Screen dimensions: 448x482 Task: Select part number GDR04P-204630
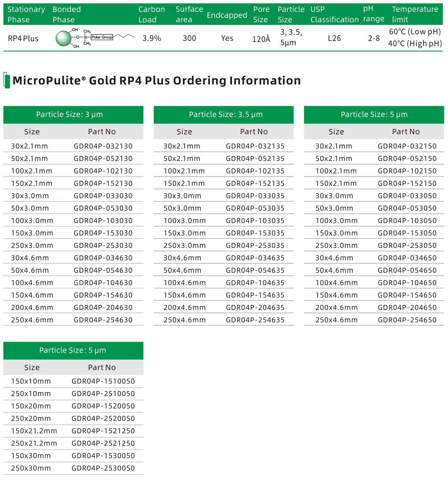pyautogui.click(x=103, y=308)
